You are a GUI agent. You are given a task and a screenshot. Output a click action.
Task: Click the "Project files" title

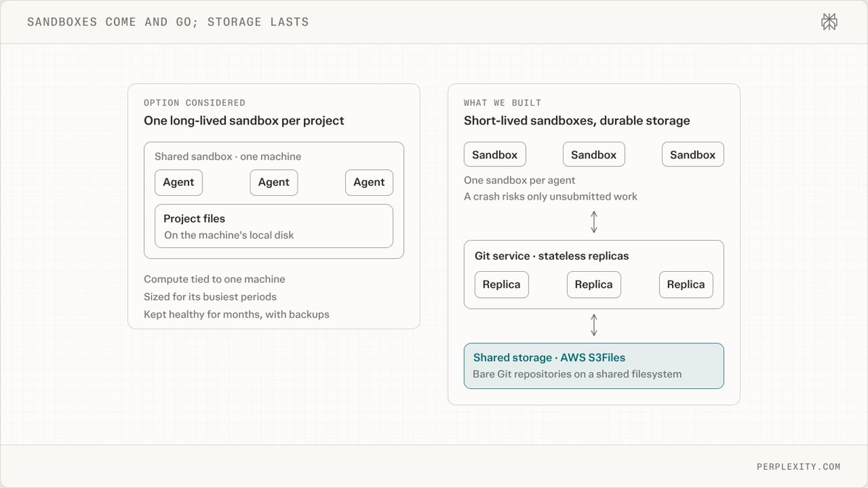pos(194,218)
